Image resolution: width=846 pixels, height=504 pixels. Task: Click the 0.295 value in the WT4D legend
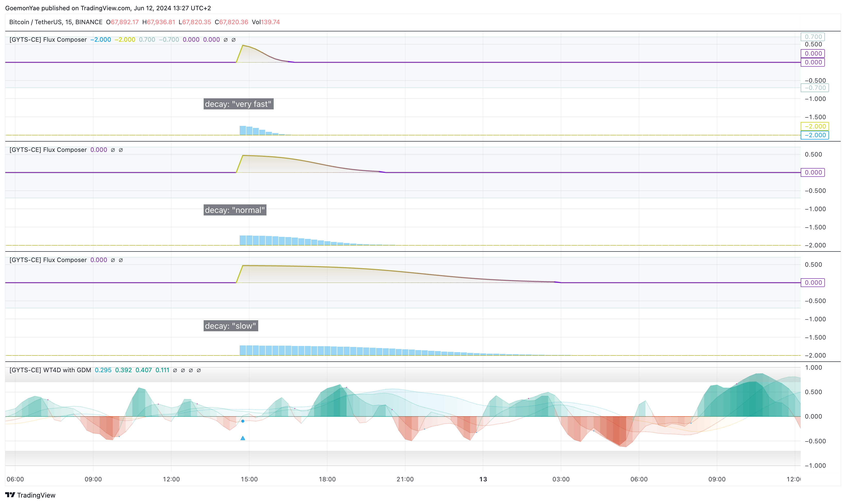coord(103,370)
